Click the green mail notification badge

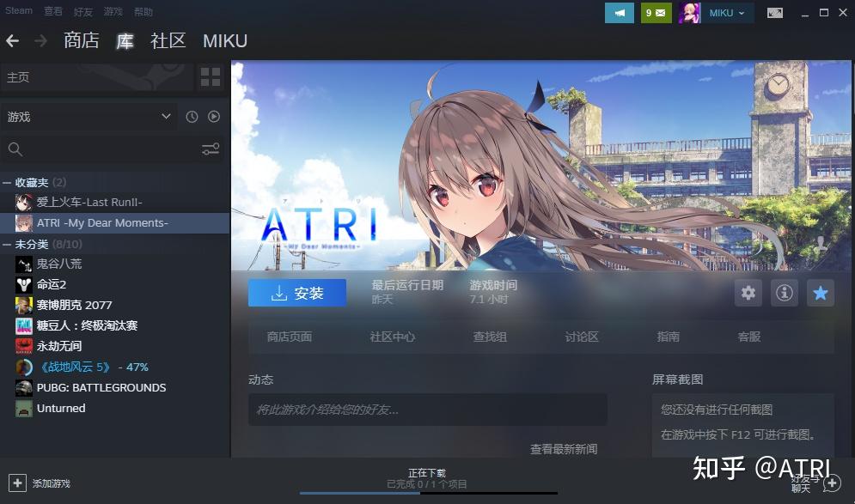[x=655, y=12]
